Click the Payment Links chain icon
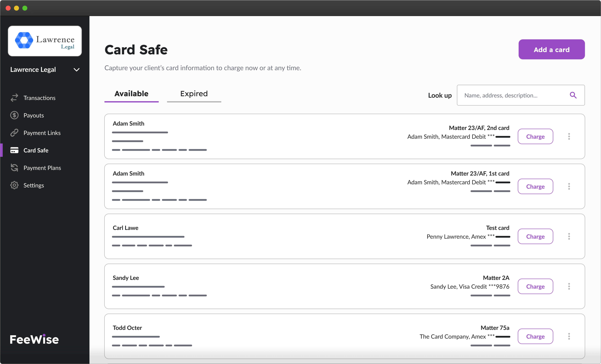This screenshot has height=364, width=601. [x=14, y=133]
